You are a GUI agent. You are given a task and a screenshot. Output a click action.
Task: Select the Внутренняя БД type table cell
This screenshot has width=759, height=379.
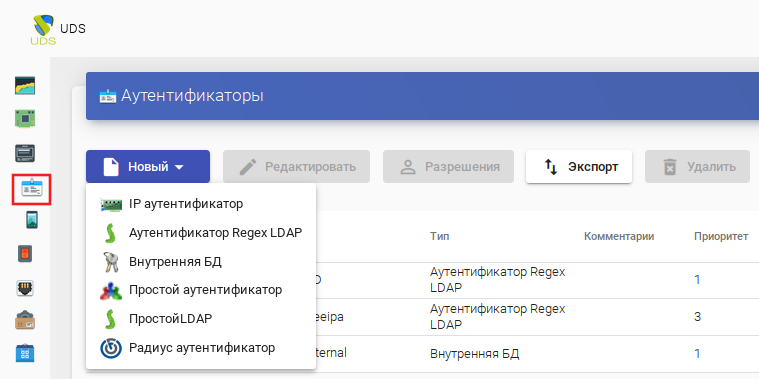(474, 354)
